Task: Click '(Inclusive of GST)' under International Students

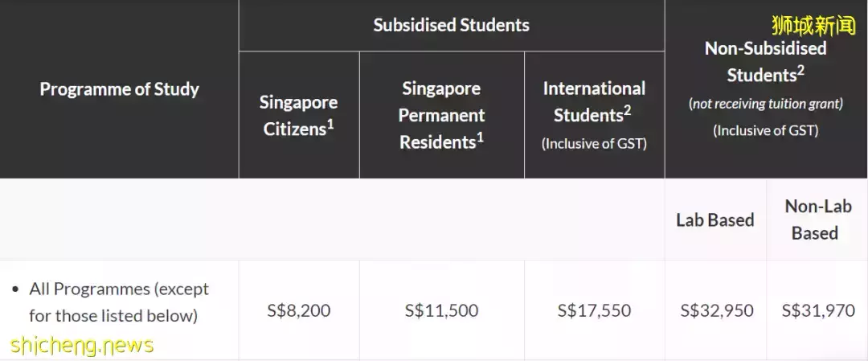Action: [594, 143]
